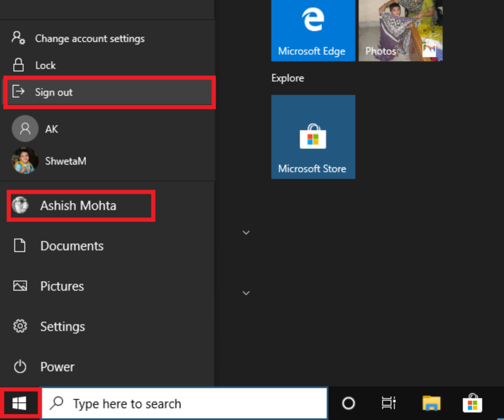504x420 pixels.
Task: Click the Sign out arrow icon
Action: (x=18, y=91)
